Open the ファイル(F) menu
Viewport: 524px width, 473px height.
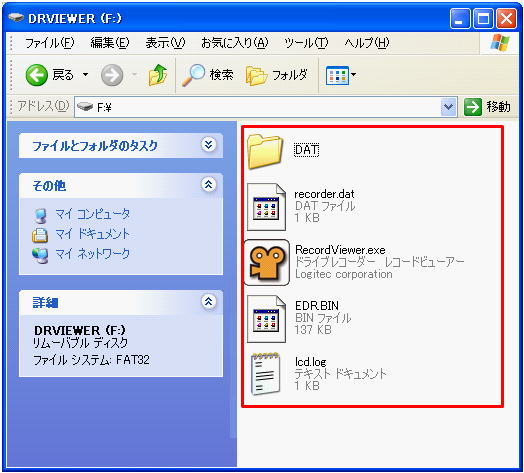click(49, 43)
